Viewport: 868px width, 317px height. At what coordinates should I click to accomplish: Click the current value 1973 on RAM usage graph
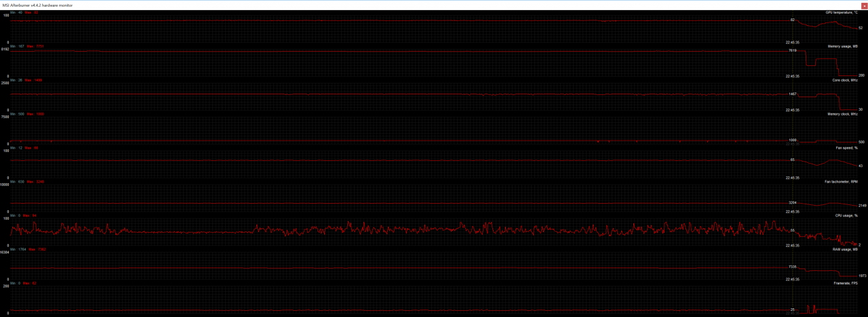point(862,276)
